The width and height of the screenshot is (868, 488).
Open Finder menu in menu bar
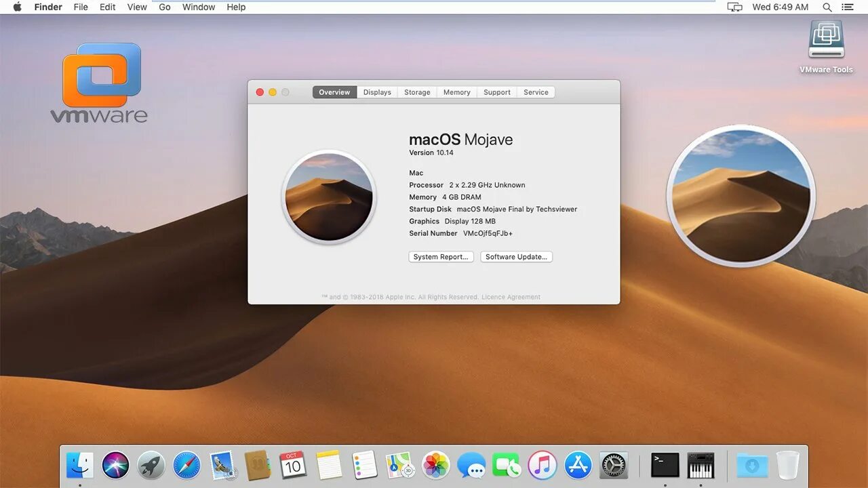[48, 7]
